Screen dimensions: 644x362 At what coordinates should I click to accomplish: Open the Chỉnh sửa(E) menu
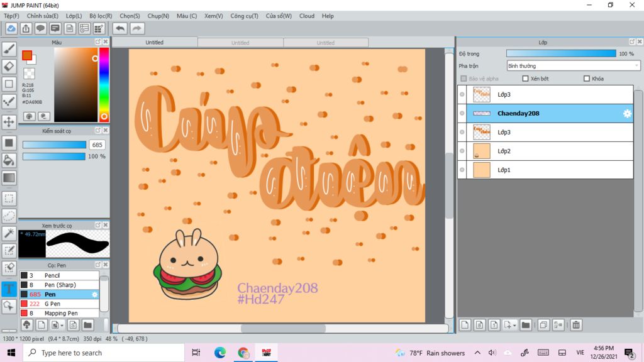43,16
